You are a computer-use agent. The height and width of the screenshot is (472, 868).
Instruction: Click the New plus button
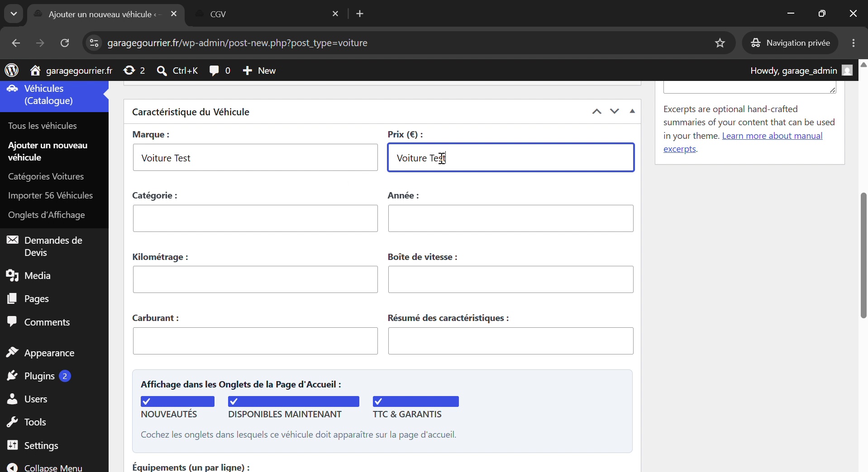tap(259, 71)
